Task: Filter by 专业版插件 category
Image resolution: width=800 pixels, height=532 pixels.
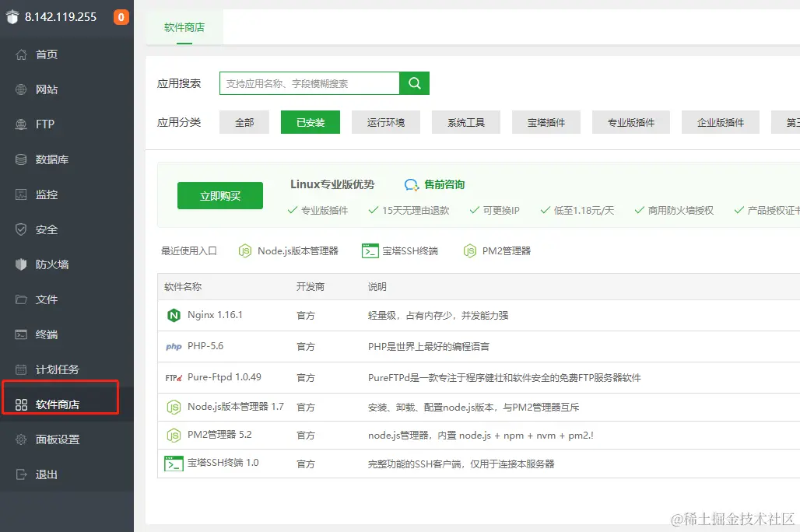Action: coord(630,122)
